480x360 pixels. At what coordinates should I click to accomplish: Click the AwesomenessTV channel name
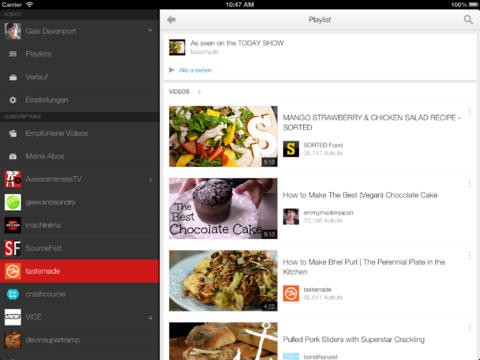click(54, 179)
